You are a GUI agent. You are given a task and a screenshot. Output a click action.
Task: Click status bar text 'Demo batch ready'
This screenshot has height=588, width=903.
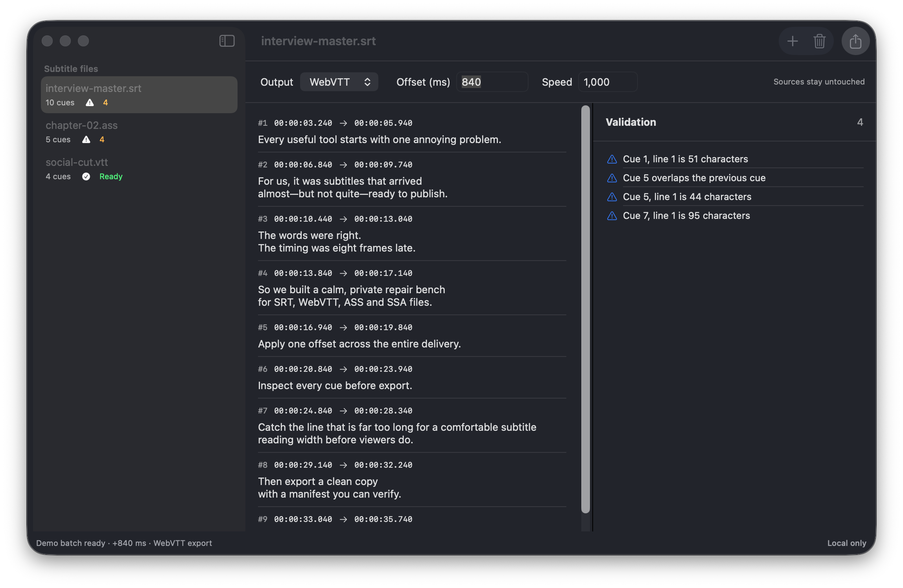71,543
